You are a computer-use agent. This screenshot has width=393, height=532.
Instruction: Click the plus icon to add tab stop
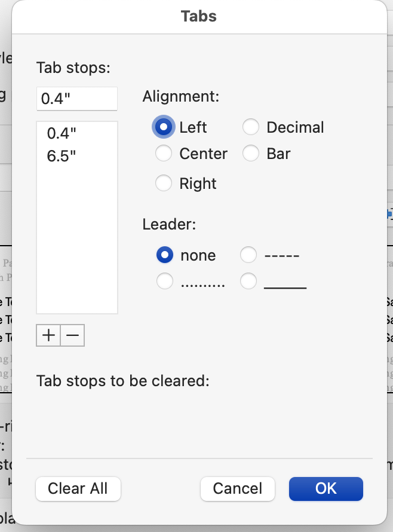(48, 335)
